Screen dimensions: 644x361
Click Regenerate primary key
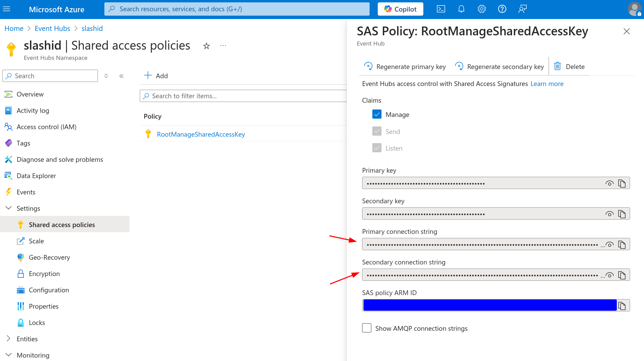point(405,67)
